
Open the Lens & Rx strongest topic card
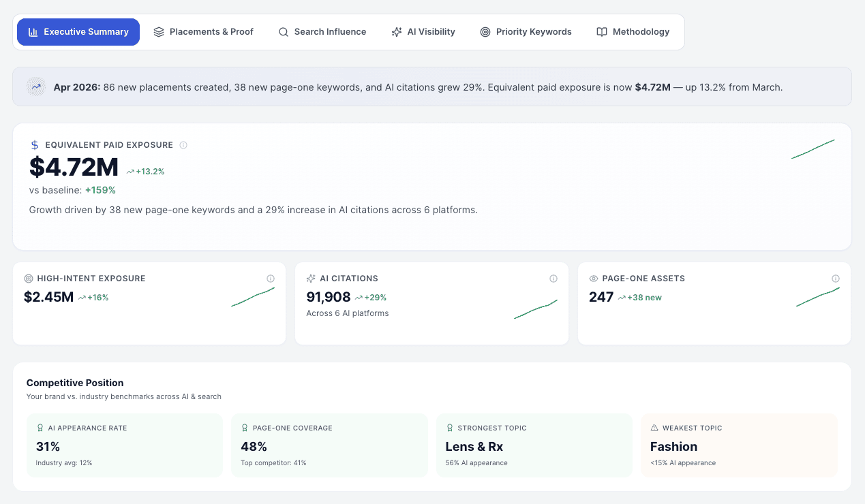pos(534,445)
